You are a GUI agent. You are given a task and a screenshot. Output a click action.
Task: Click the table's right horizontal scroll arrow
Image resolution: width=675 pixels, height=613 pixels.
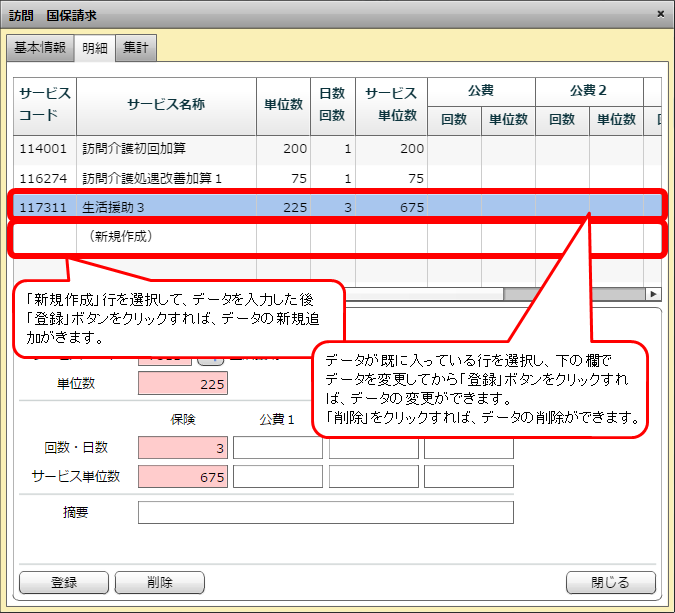click(654, 294)
